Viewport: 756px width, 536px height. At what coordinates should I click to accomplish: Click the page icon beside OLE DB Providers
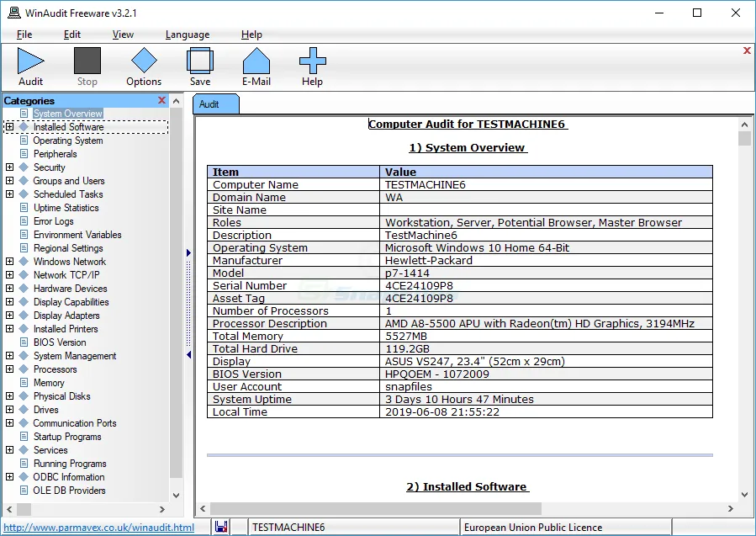(24, 491)
